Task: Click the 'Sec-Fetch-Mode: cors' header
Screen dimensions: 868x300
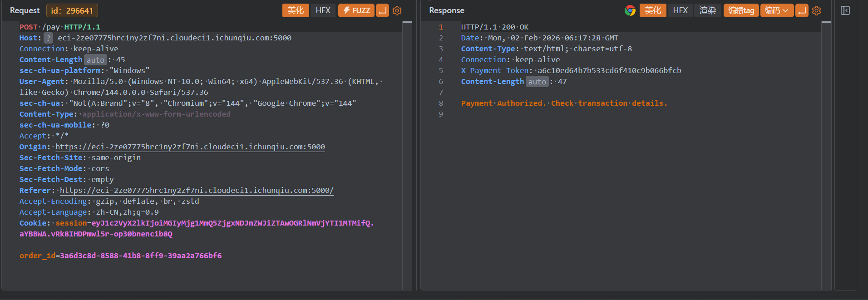Action: coord(64,169)
